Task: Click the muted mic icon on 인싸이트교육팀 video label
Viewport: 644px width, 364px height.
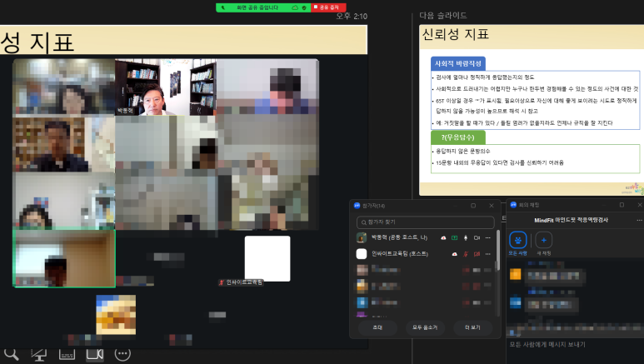Action: click(x=222, y=282)
